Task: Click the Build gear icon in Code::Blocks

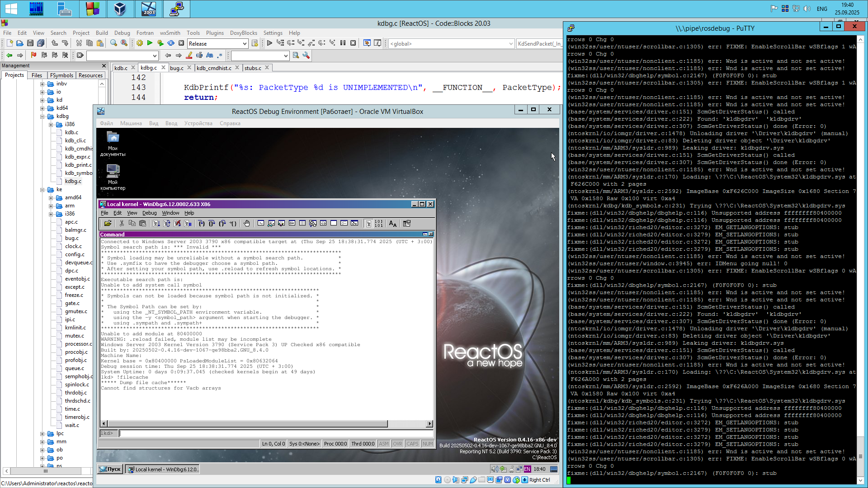Action: tap(140, 43)
